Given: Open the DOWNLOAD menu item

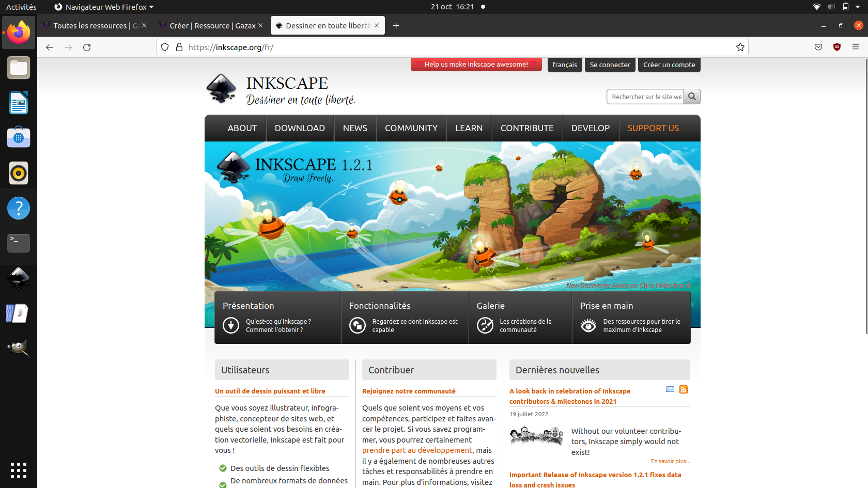Looking at the screenshot, I should [x=300, y=128].
